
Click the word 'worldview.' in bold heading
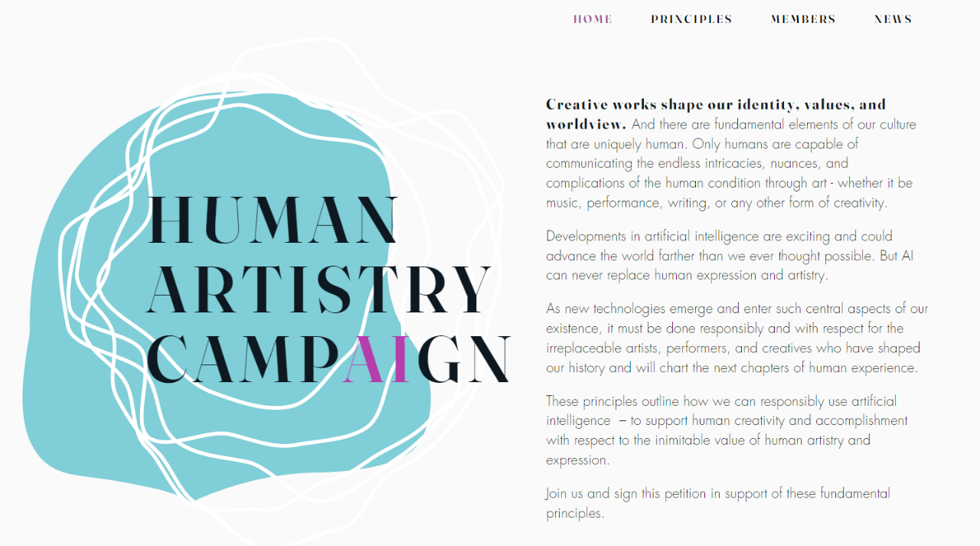586,124
